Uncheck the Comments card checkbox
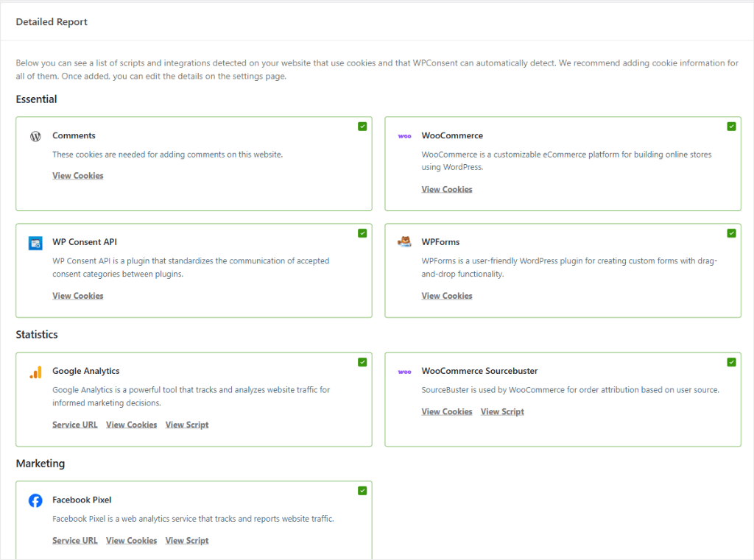The height and width of the screenshot is (560, 754). tap(362, 127)
